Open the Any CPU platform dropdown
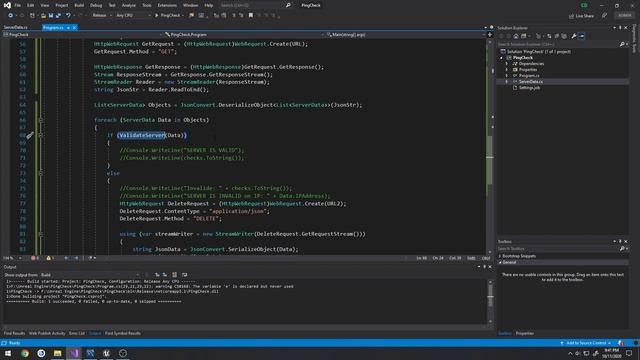The image size is (640, 360). pos(133,16)
